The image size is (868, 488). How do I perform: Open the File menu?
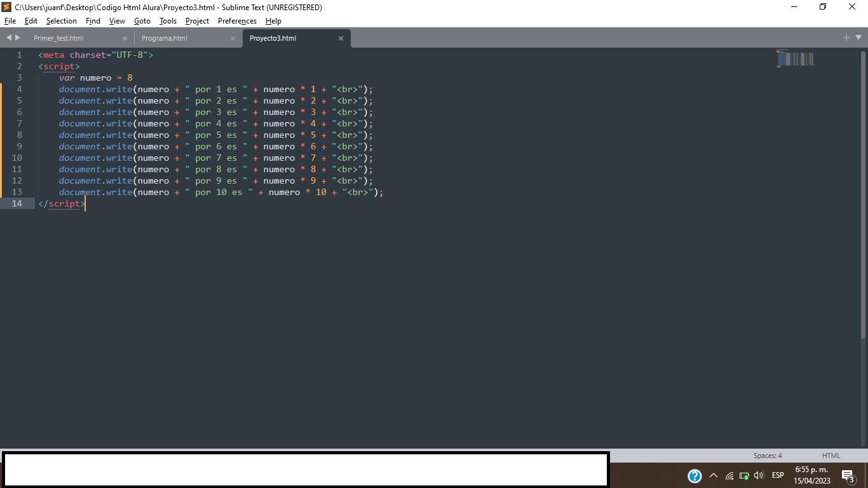(x=10, y=21)
